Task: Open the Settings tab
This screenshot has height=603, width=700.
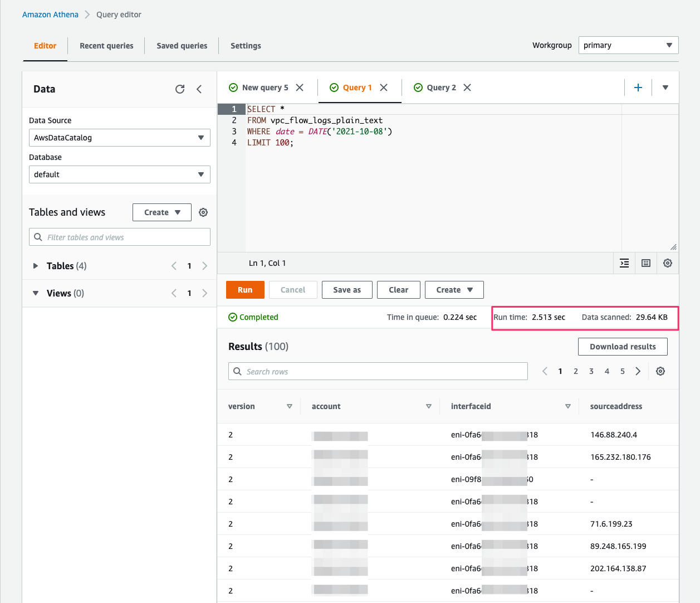Action: tap(246, 46)
